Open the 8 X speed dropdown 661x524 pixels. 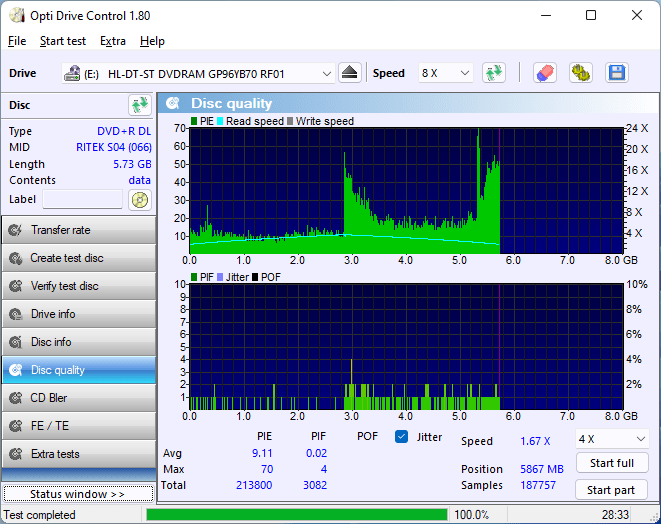coord(445,74)
